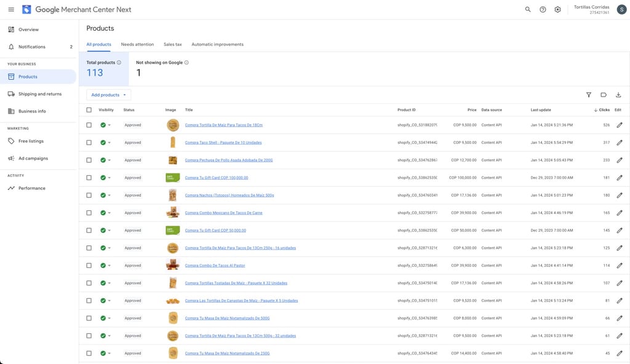
Task: Check the Gift Card COP 50.000 checkbox
Action: pos(89,230)
